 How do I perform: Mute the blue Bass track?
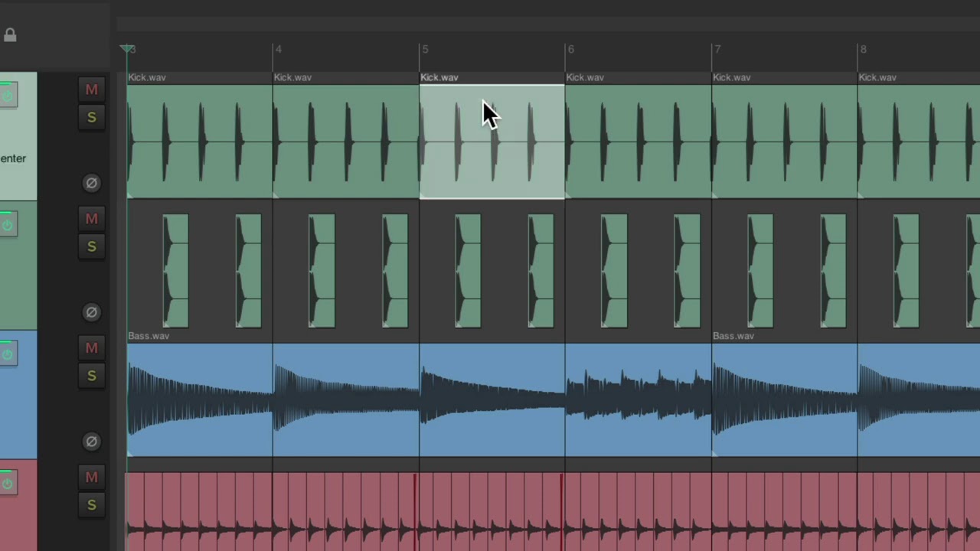pos(91,349)
